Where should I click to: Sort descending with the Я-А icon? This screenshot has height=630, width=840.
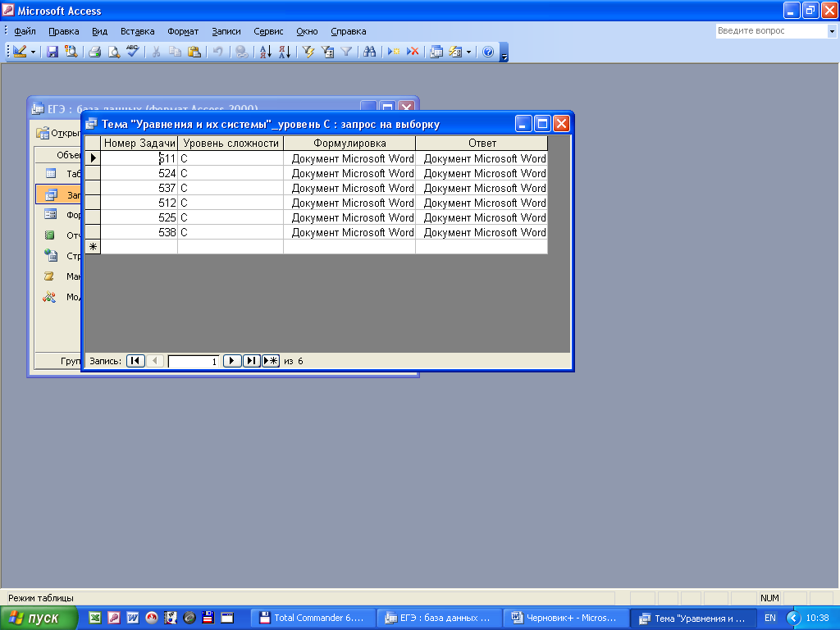pos(285,52)
